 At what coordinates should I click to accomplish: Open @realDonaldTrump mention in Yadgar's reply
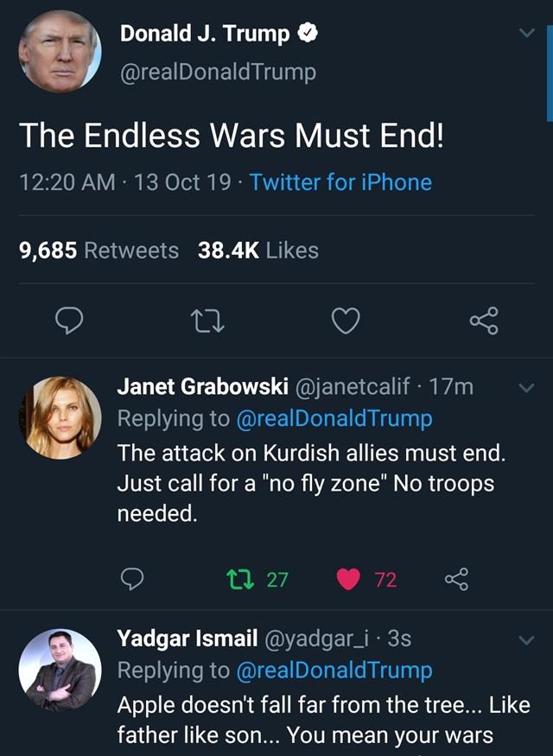pos(334,670)
